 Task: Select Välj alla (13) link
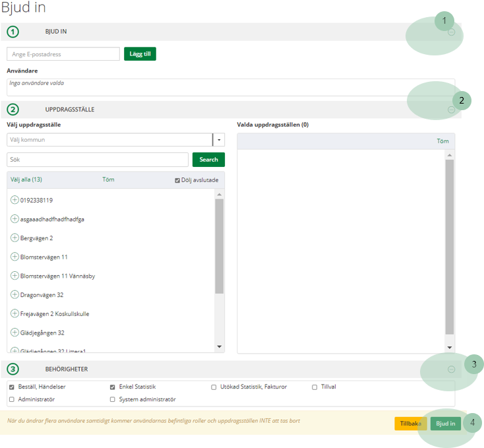point(26,179)
